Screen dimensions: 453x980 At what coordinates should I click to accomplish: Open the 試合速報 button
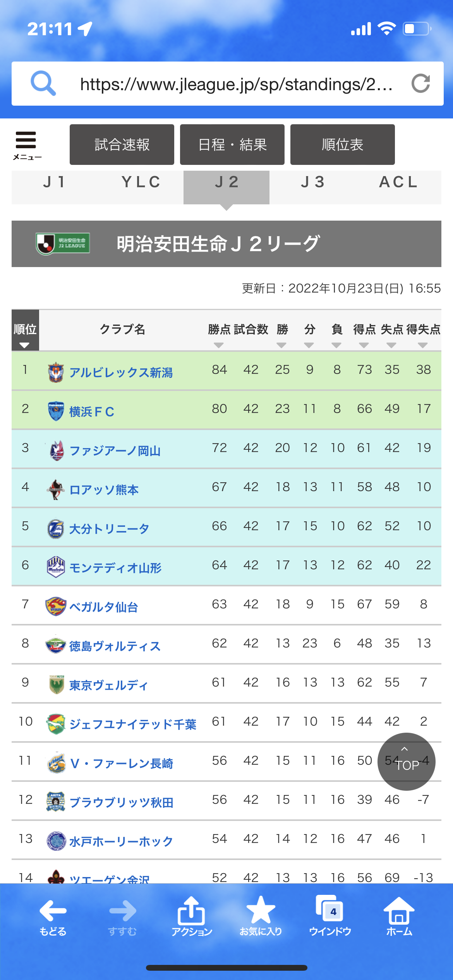[x=122, y=144]
